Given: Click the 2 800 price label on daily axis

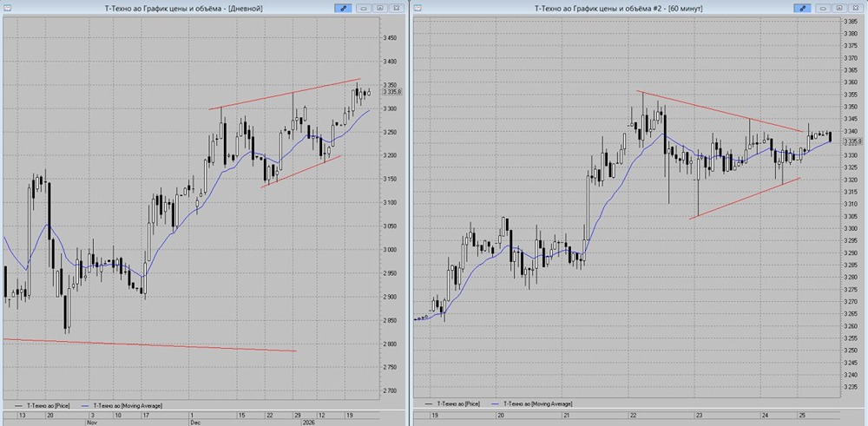Looking at the screenshot, I should [x=390, y=344].
